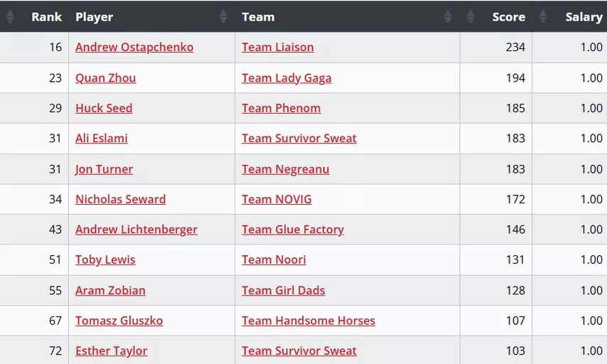Screen dimensions: 607x364
Task: Click Ali Eslami player name
Action: [x=102, y=138]
